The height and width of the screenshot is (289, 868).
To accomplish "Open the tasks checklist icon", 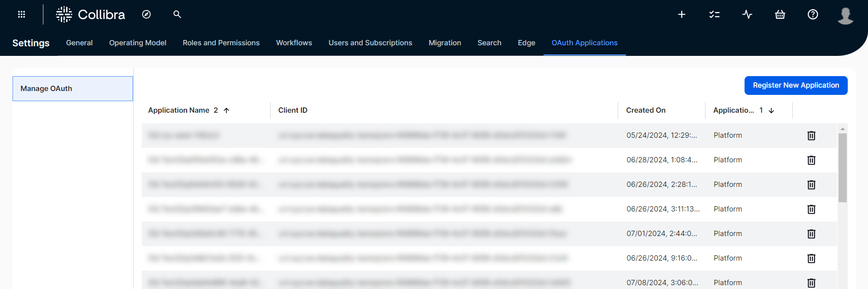I will point(714,14).
